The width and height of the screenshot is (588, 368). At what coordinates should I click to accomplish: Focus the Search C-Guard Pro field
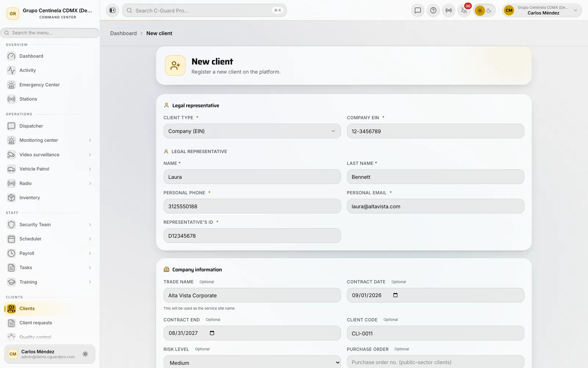[204, 10]
